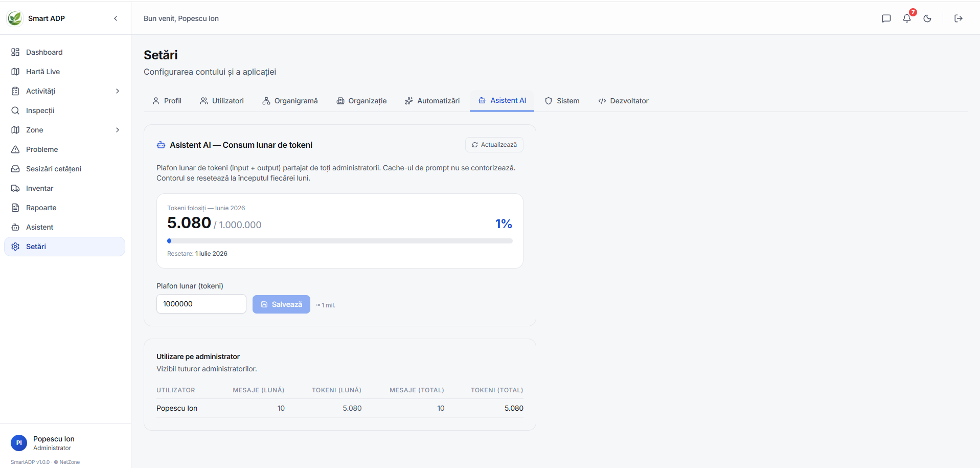Click the token usage progress bar
The image size is (980, 468).
tap(340, 241)
